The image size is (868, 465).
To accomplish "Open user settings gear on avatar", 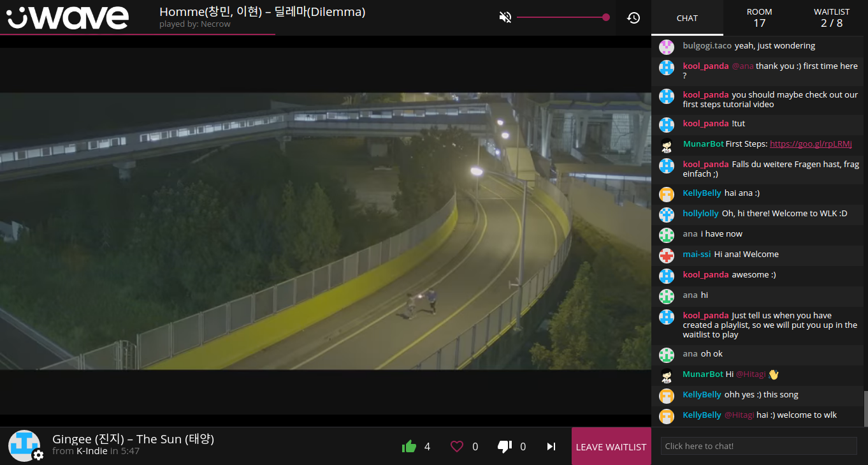I will pos(38,455).
